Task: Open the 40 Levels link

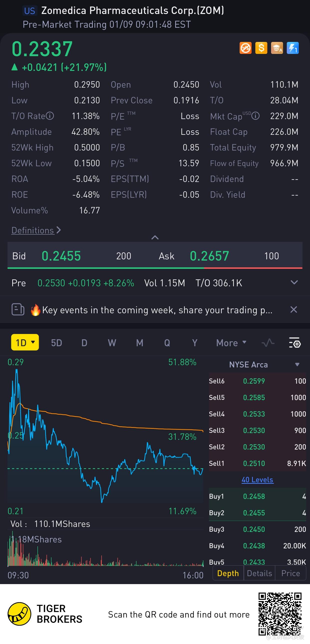Action: (x=257, y=480)
